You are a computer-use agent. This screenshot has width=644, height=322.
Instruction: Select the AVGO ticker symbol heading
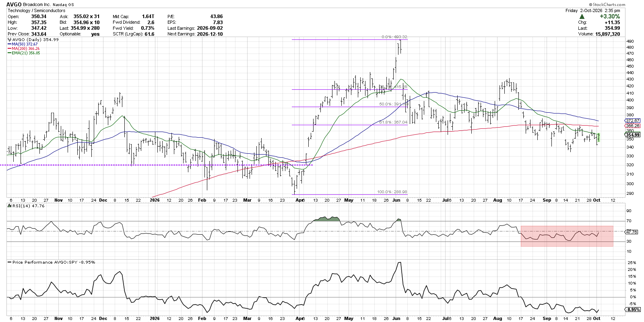click(14, 4)
